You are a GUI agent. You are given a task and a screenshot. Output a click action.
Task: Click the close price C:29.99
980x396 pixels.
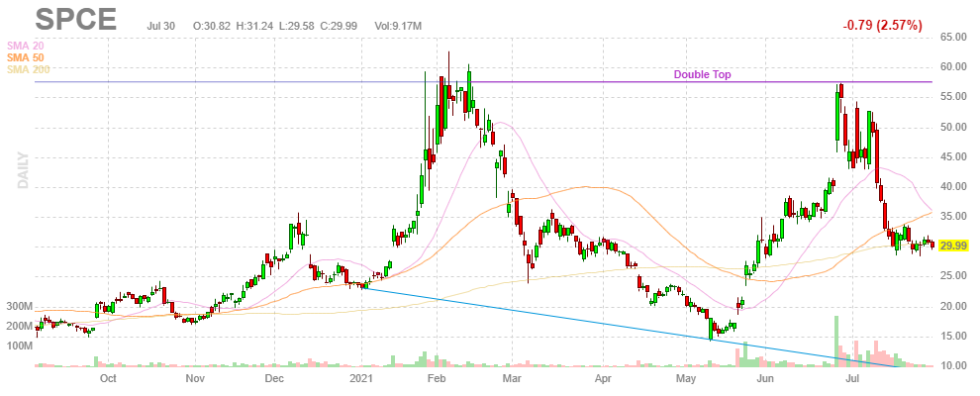(x=341, y=26)
